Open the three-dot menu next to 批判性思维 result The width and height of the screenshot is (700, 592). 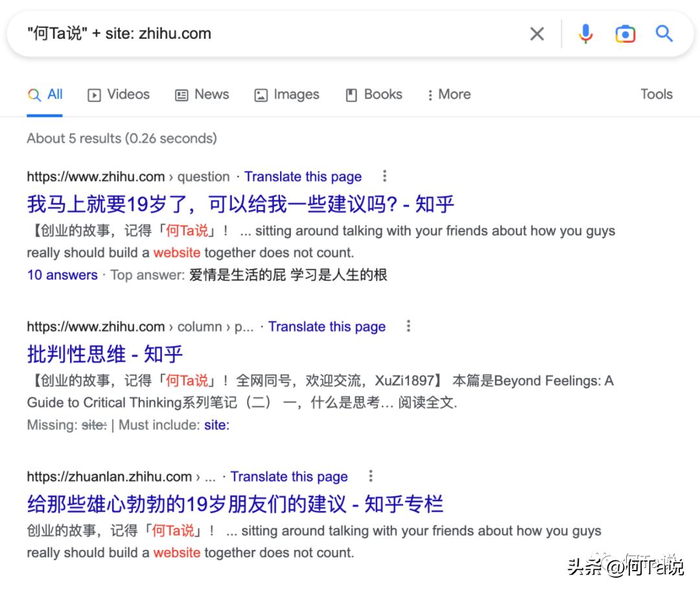[x=408, y=327]
